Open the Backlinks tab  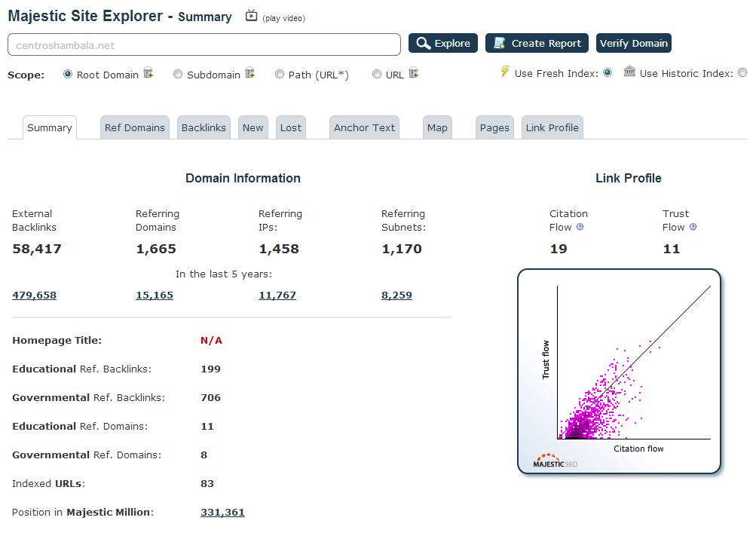[x=204, y=128]
